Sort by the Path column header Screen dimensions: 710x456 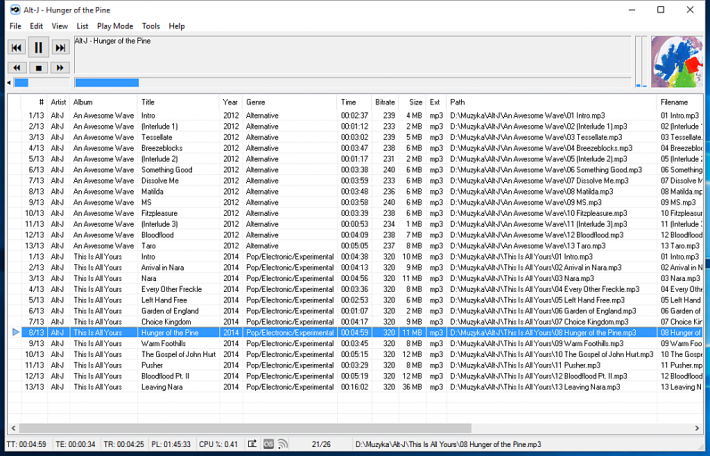pyautogui.click(x=551, y=102)
